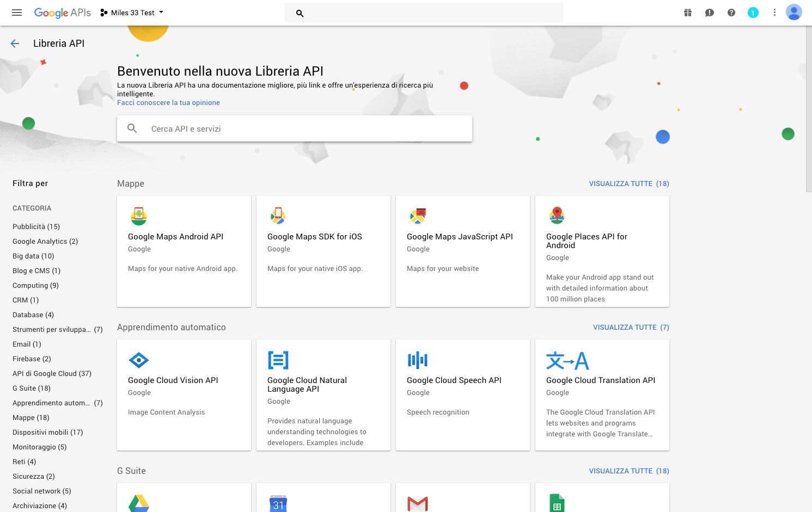
Task: Click the Google Cloud Vision API icon
Action: tap(139, 360)
